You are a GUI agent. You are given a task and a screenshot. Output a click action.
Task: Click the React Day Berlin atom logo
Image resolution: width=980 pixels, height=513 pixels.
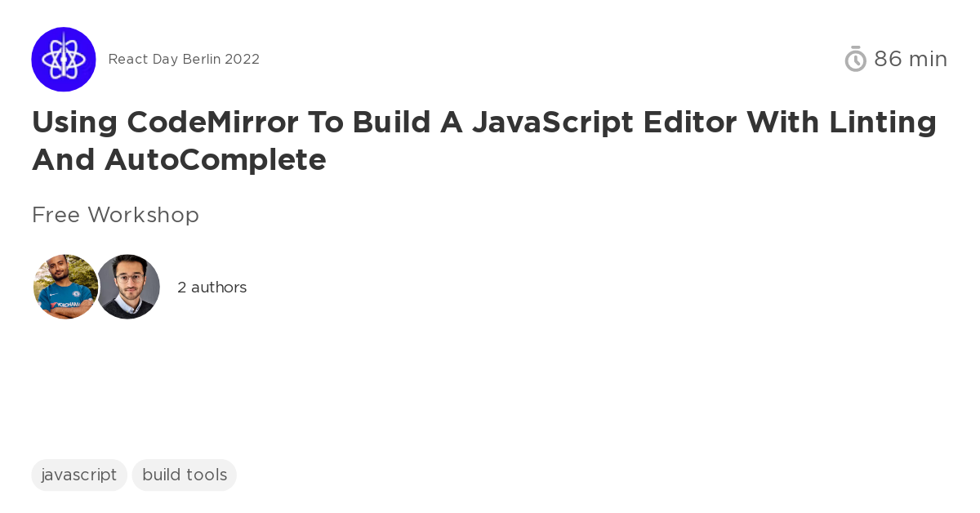pos(64,60)
